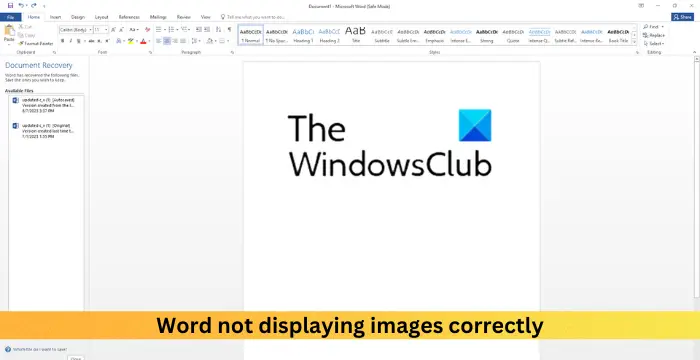Click the Share button
700x360 pixels.
tap(683, 17)
